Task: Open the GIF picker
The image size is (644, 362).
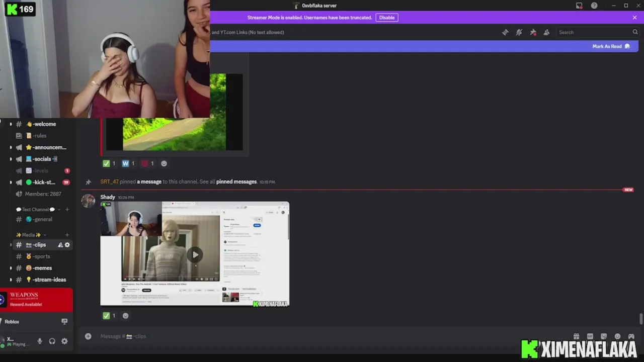Action: (590, 336)
